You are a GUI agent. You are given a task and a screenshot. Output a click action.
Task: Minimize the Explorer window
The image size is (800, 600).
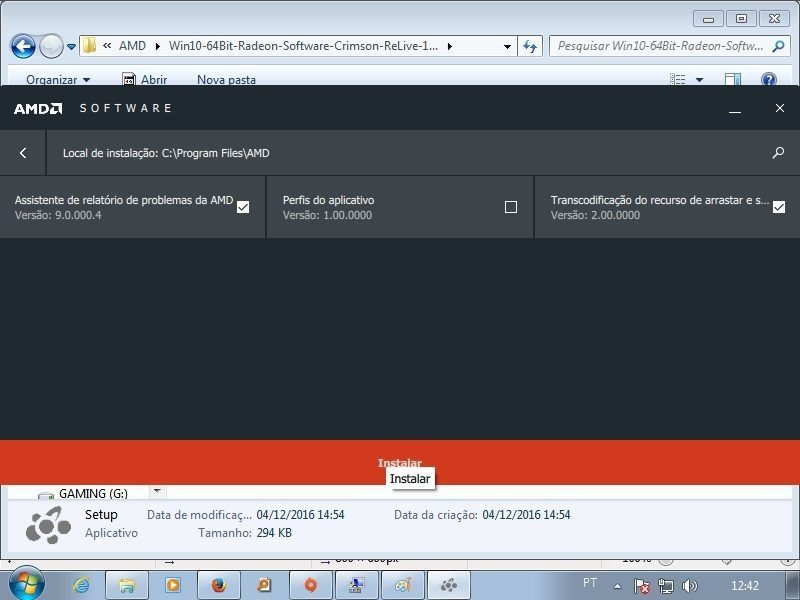click(708, 19)
